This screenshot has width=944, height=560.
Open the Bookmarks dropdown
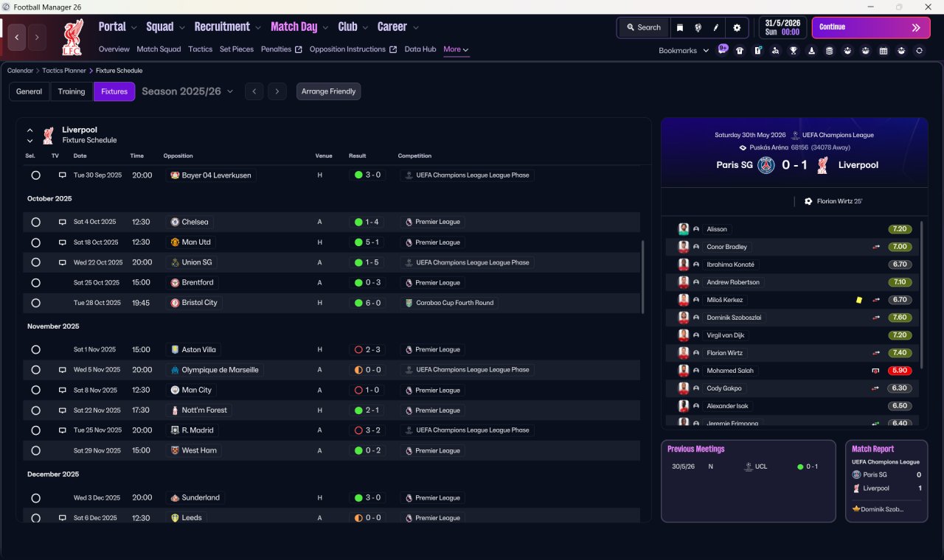coord(684,51)
